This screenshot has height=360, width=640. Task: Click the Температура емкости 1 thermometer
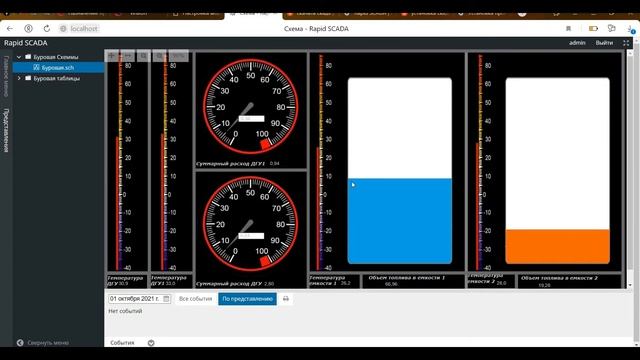(324, 162)
